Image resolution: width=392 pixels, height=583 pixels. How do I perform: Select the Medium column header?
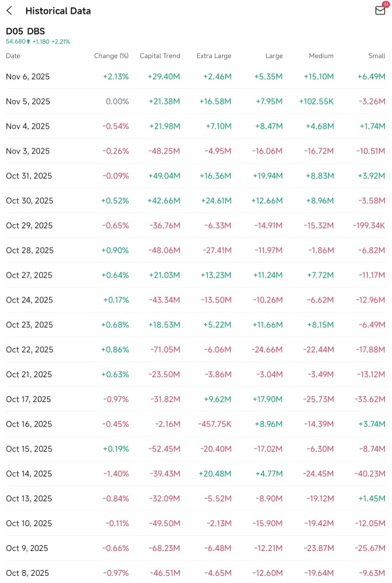tap(321, 56)
